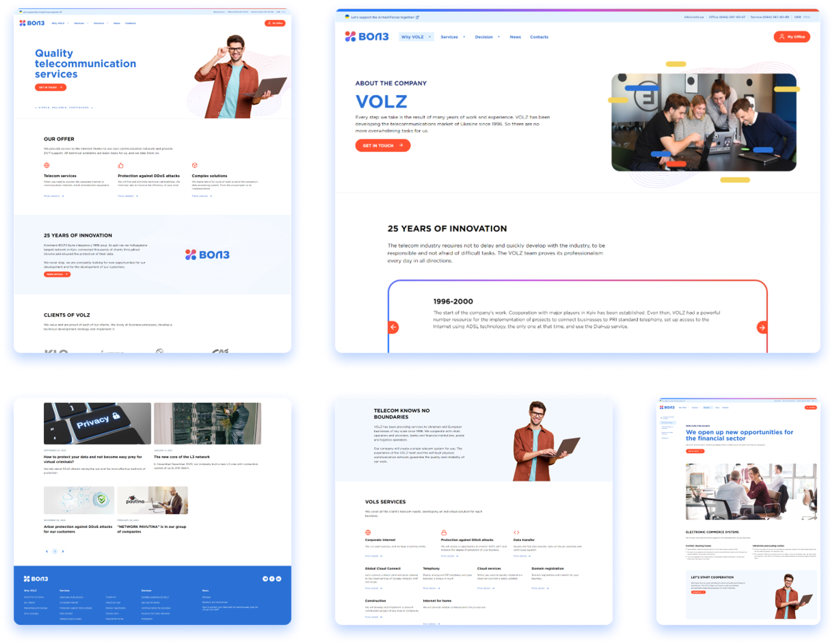Click Facebook icon in blue footer
834x644 pixels.
(272, 579)
